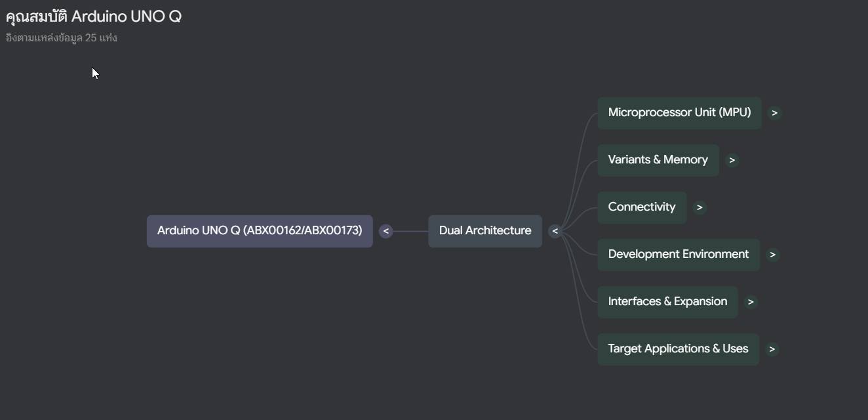The height and width of the screenshot is (420, 868).
Task: Expand the Microprocessor Unit (MPU) node arrow
Action: coord(774,113)
